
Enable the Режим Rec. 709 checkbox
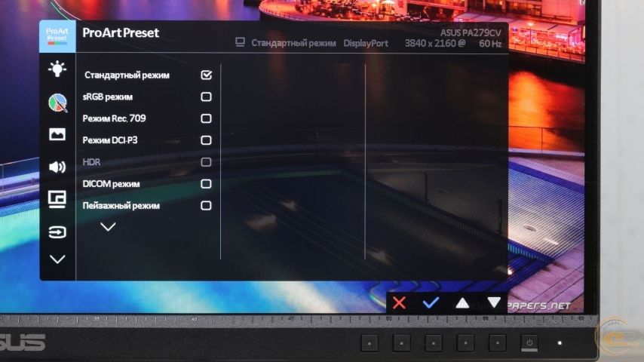click(206, 118)
